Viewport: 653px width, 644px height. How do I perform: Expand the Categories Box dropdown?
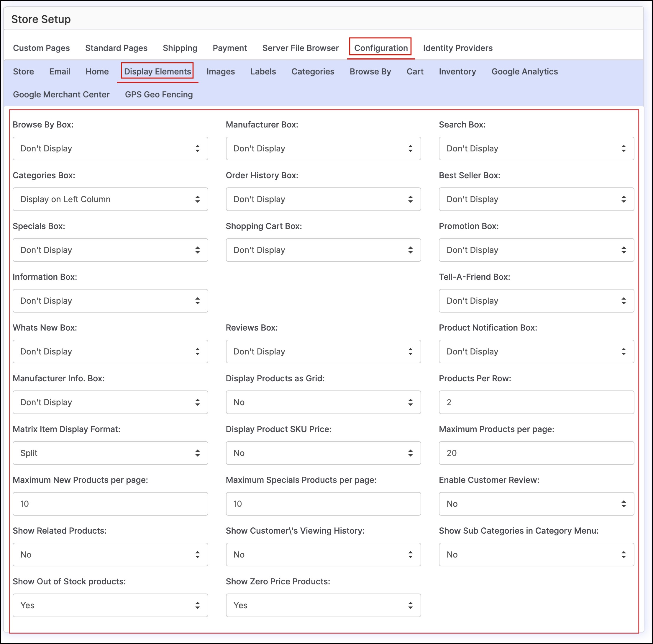[x=110, y=199]
